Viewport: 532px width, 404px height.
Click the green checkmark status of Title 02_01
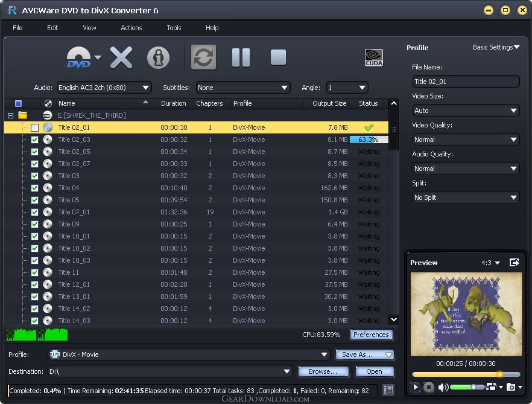[369, 127]
